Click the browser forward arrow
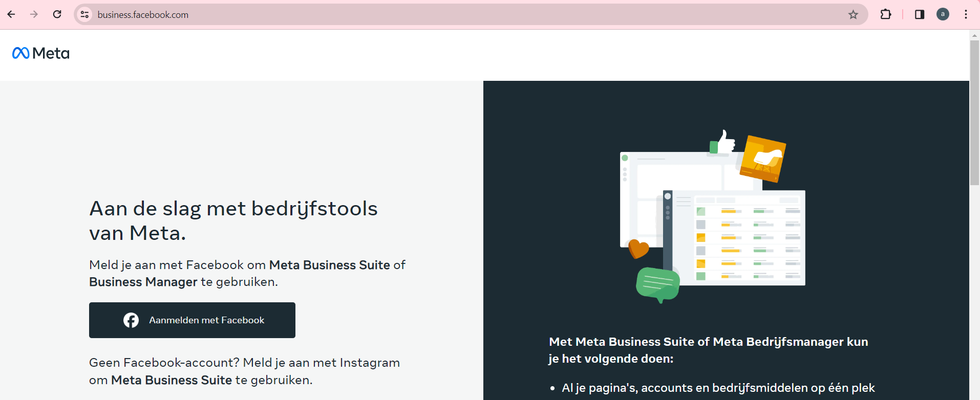The width and height of the screenshot is (980, 400). (x=34, y=14)
